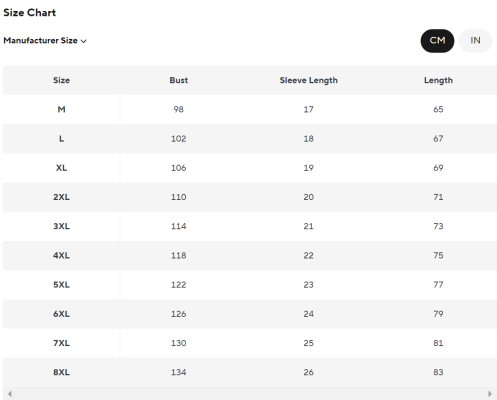Click the Length value 81 for 7XL

(438, 343)
